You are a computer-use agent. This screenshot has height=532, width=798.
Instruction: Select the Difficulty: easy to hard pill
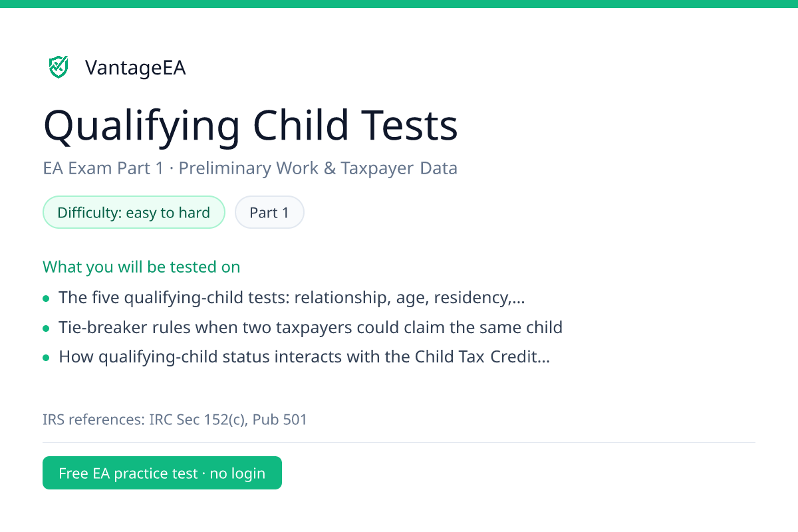(x=134, y=212)
